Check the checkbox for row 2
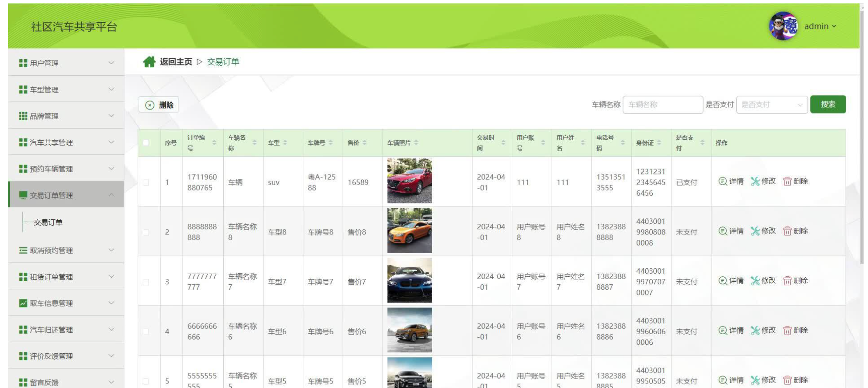Image resolution: width=868 pixels, height=388 pixels. coord(146,232)
